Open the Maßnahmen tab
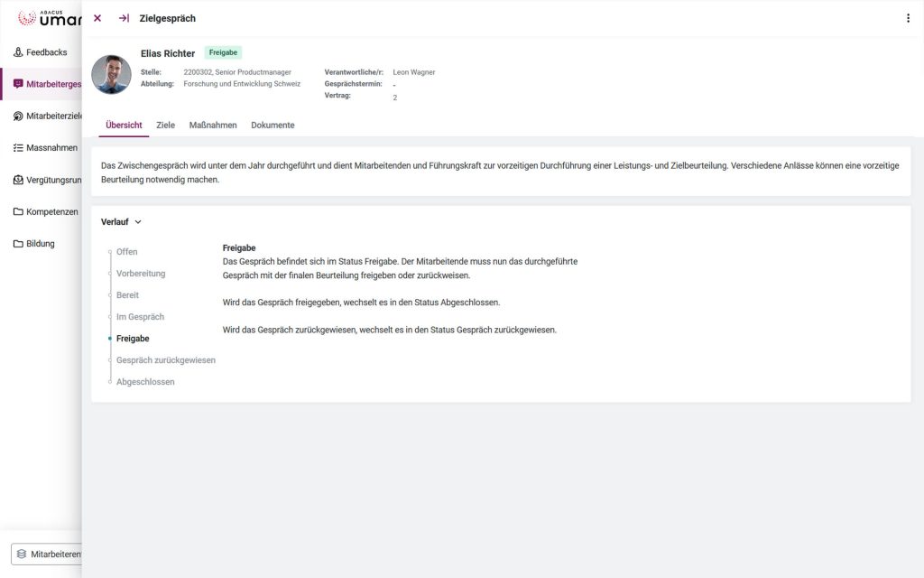 point(213,126)
